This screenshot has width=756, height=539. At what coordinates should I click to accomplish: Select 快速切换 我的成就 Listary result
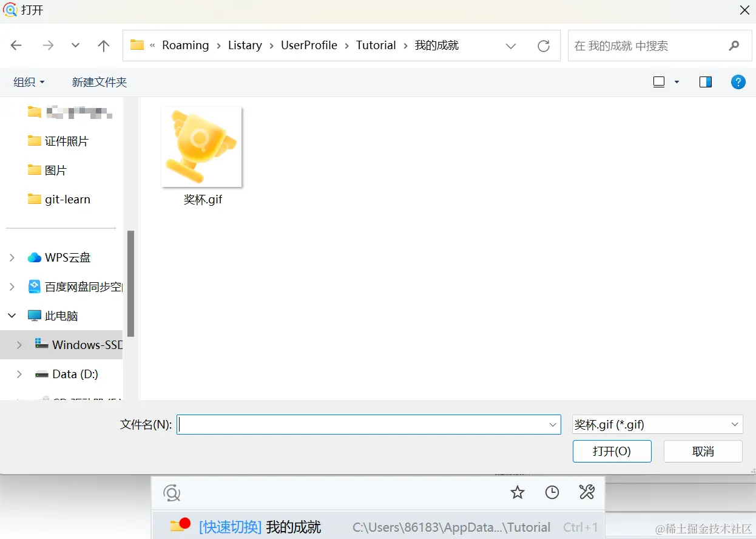378,526
